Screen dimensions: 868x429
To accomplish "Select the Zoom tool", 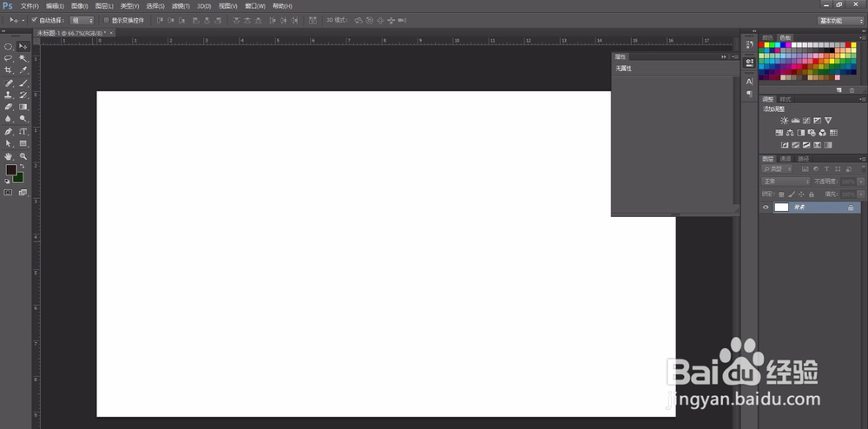I will (23, 156).
